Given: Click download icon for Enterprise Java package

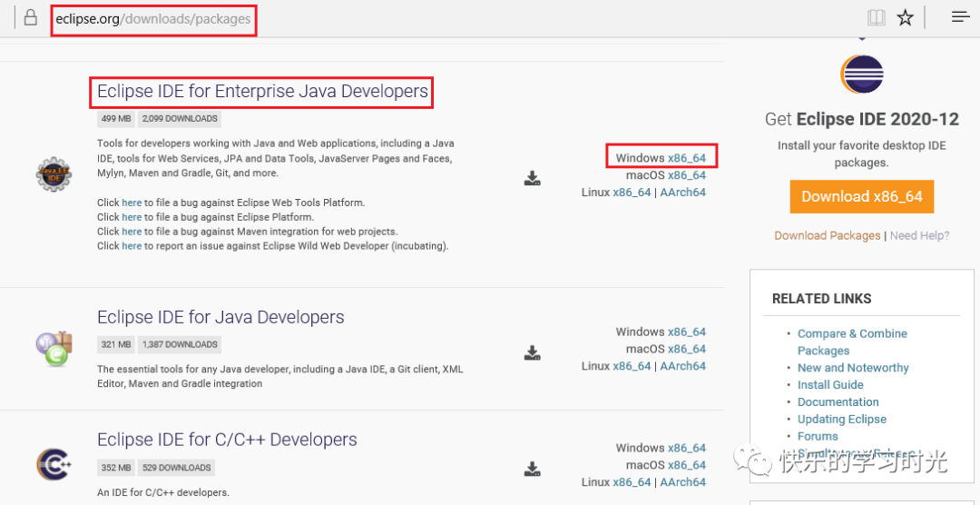Looking at the screenshot, I should (x=532, y=178).
